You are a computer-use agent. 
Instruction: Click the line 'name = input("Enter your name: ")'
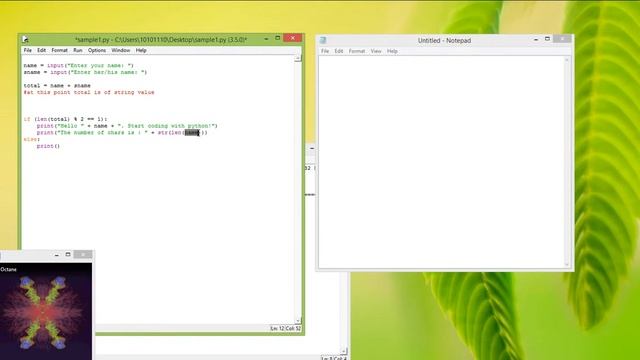78,65
